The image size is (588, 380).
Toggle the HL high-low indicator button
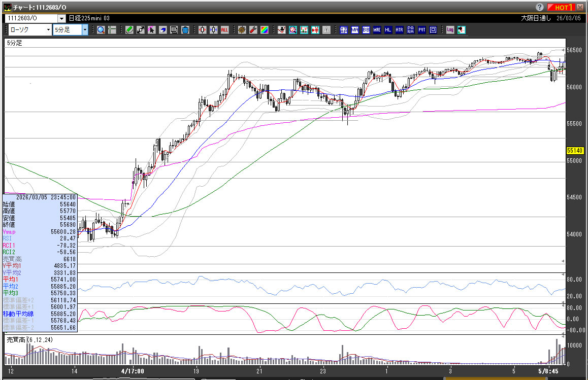pos(388,30)
